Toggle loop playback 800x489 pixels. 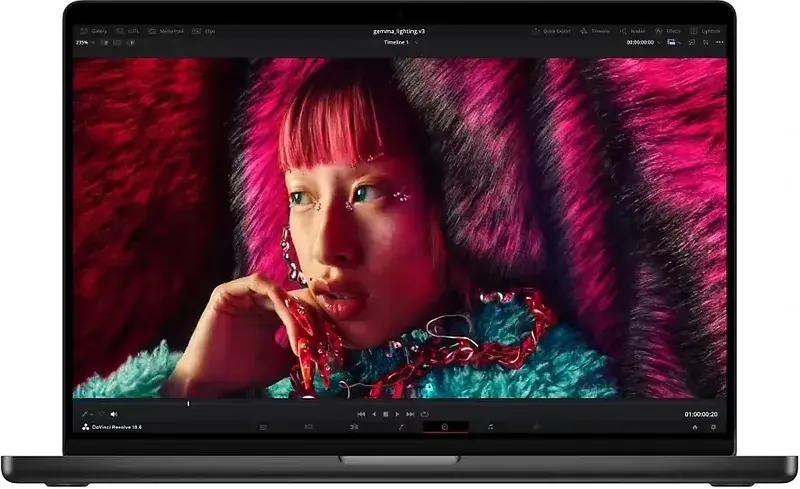(x=424, y=414)
